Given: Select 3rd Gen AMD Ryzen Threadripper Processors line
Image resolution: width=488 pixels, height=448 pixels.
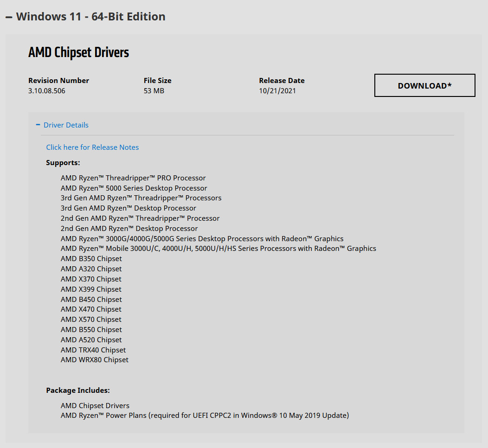Looking at the screenshot, I should 141,198.
